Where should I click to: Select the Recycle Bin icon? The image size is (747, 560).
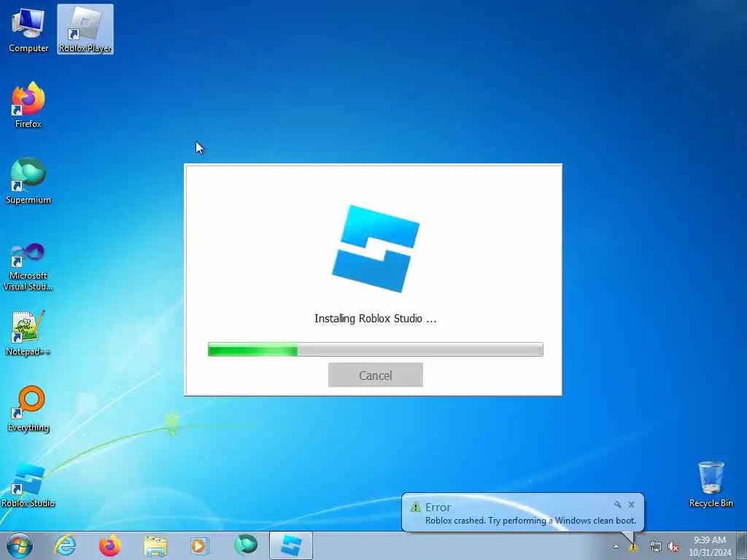click(x=711, y=484)
